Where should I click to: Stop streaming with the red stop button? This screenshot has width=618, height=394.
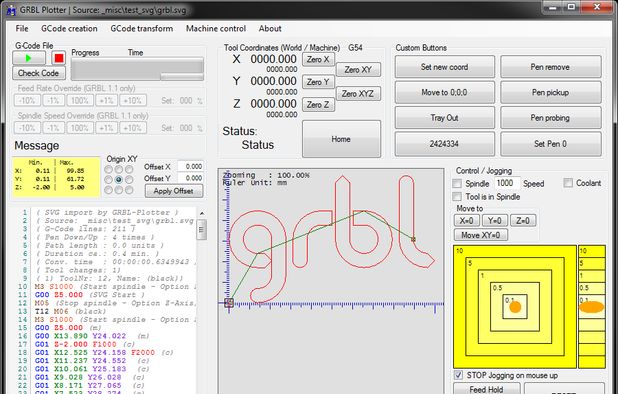pyautogui.click(x=59, y=58)
